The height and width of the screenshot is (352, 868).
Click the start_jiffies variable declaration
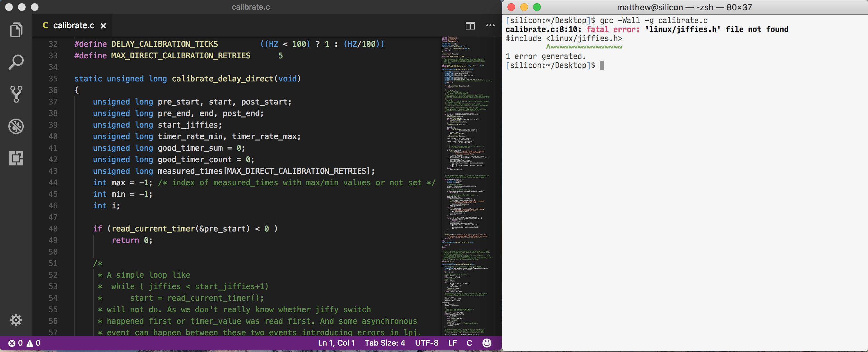(x=188, y=125)
